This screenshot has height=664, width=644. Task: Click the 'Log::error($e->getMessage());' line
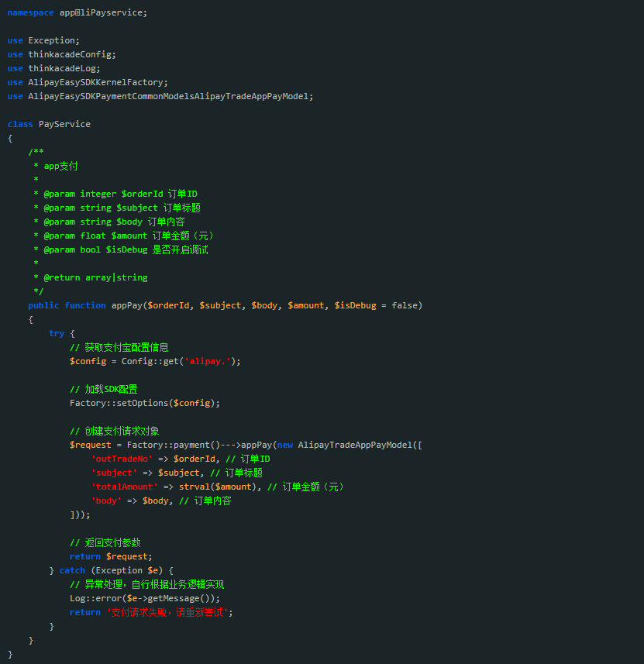pyautogui.click(x=145, y=599)
